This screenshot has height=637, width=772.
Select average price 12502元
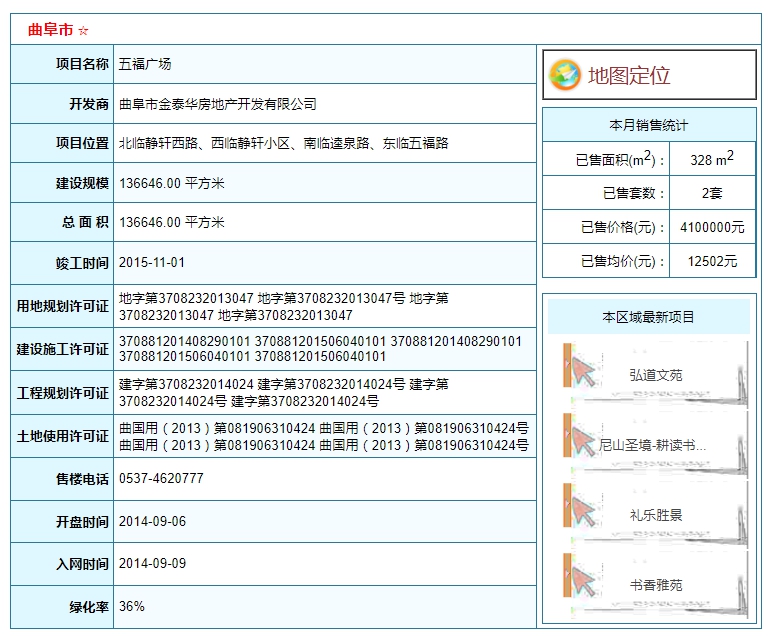click(712, 261)
